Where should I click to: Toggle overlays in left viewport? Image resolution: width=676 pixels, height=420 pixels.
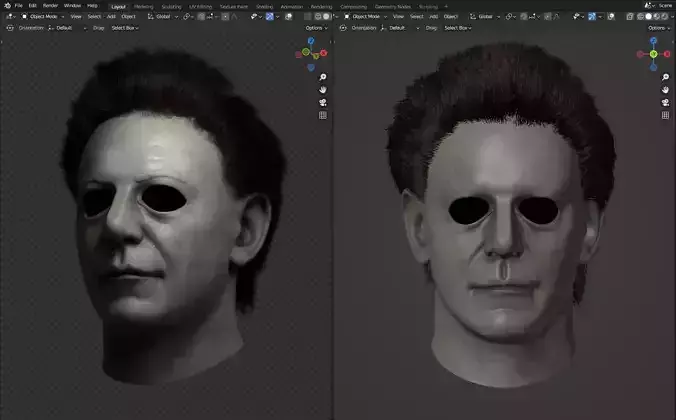pyautogui.click(x=288, y=16)
